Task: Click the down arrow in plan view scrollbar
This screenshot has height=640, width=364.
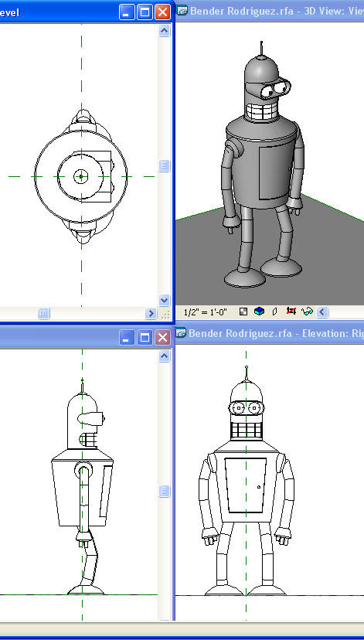Action: click(x=165, y=301)
